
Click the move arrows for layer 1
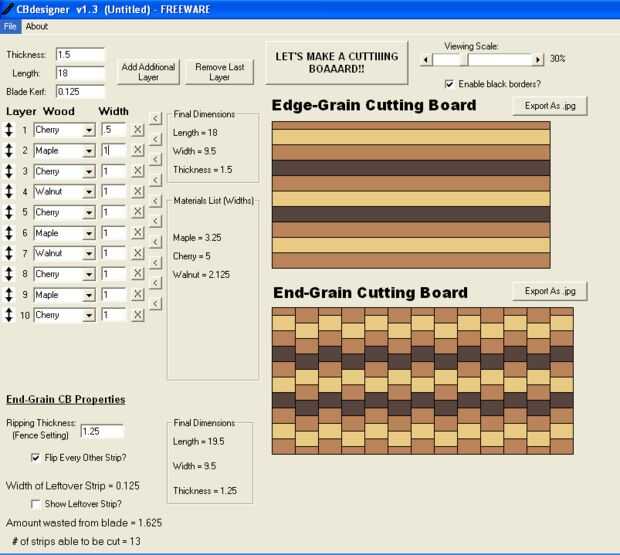click(x=9, y=130)
